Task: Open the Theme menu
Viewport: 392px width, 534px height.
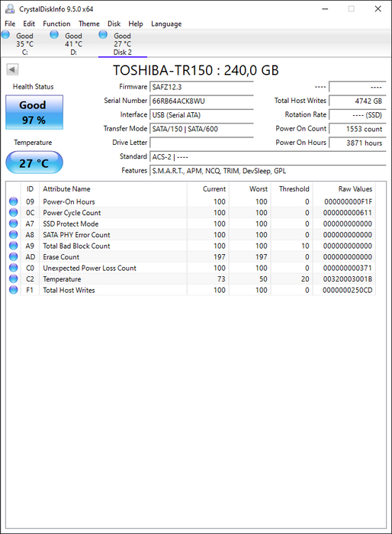Action: [89, 24]
